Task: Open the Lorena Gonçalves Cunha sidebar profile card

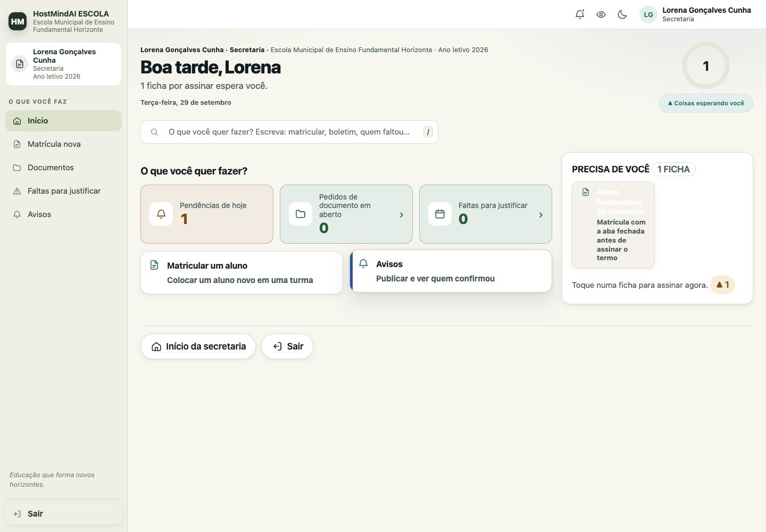Action: pyautogui.click(x=63, y=64)
